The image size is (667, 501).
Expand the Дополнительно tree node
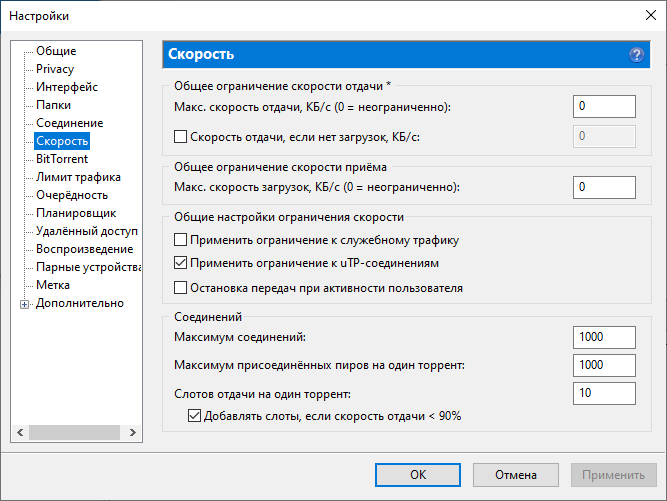point(24,304)
